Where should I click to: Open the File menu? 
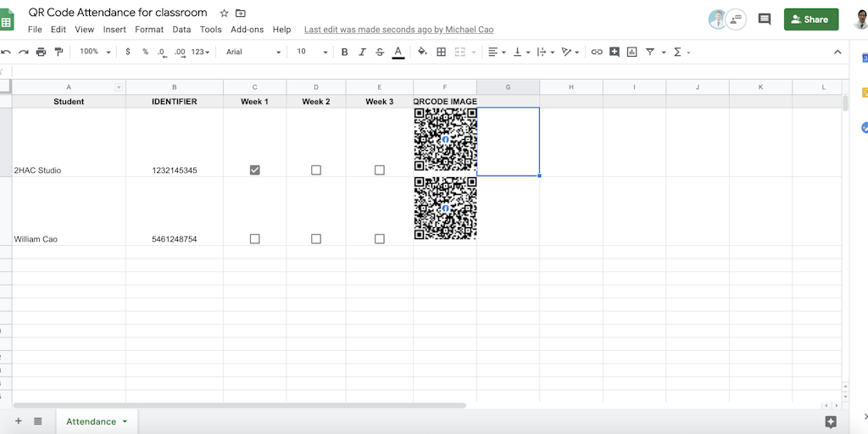(35, 30)
